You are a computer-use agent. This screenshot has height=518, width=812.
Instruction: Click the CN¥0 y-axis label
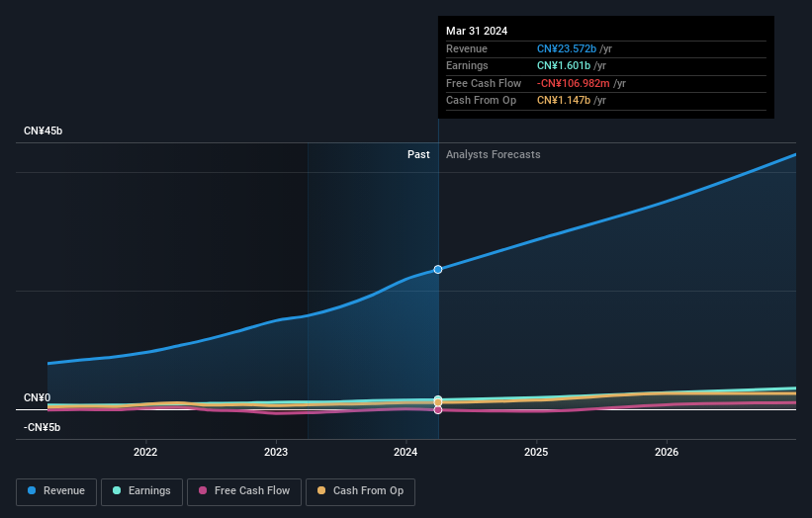click(38, 398)
